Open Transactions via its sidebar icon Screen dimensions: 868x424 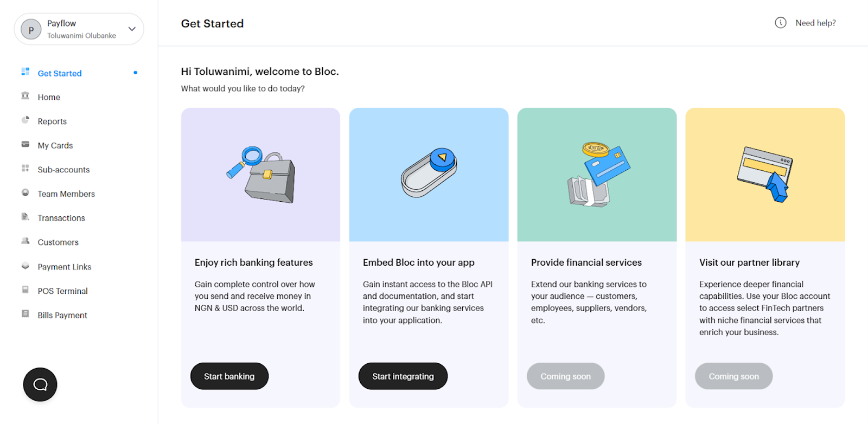pyautogui.click(x=25, y=217)
